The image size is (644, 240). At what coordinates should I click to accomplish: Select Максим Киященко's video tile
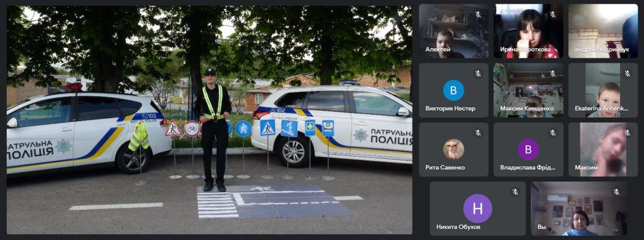pos(528,90)
